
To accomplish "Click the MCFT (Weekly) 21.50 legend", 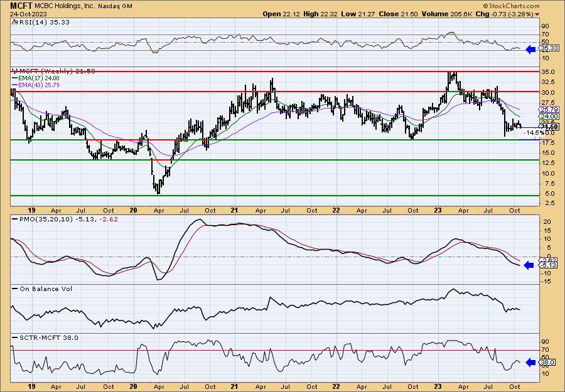I will [58, 71].
